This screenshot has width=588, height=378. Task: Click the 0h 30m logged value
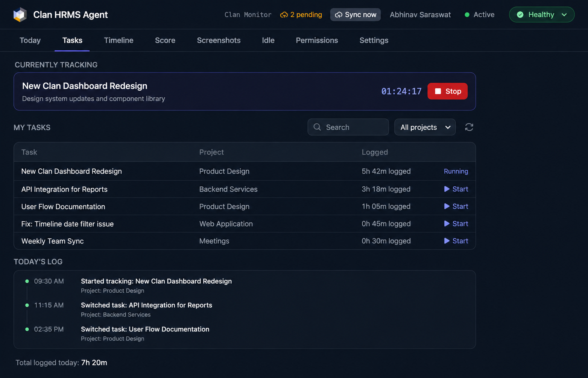tap(386, 241)
